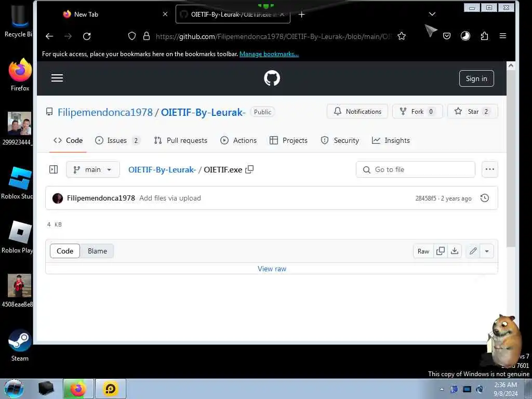Viewport: 532px width, 399px height.
Task: Focus the Go to file search field
Action: 415,169
